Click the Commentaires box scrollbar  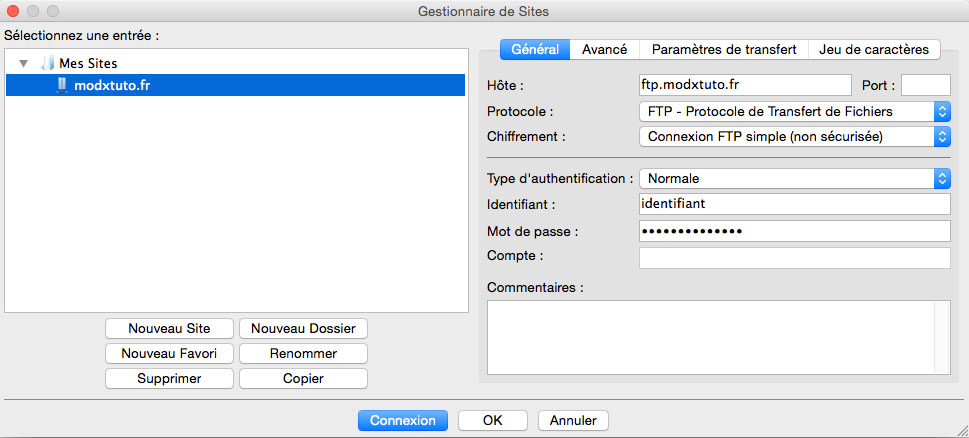(x=943, y=337)
